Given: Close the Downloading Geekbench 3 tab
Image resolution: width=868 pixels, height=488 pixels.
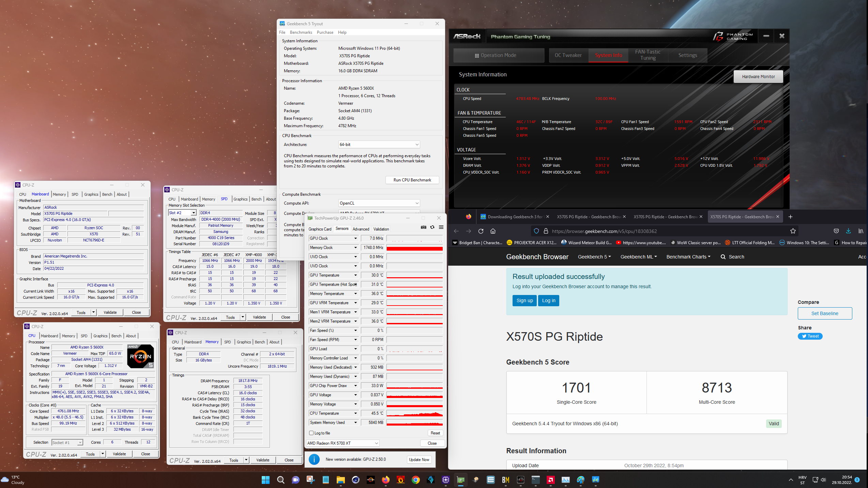Looking at the screenshot, I should (547, 217).
